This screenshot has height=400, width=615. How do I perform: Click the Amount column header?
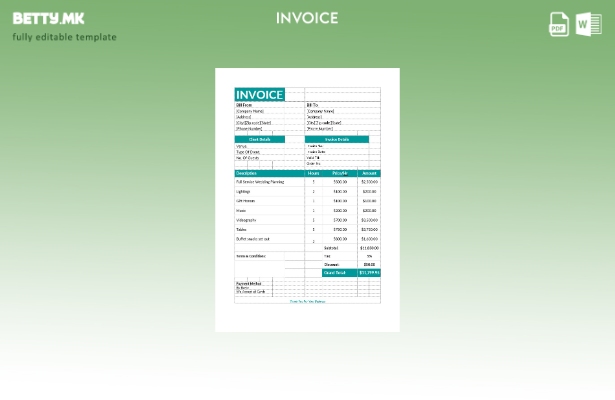tap(369, 173)
